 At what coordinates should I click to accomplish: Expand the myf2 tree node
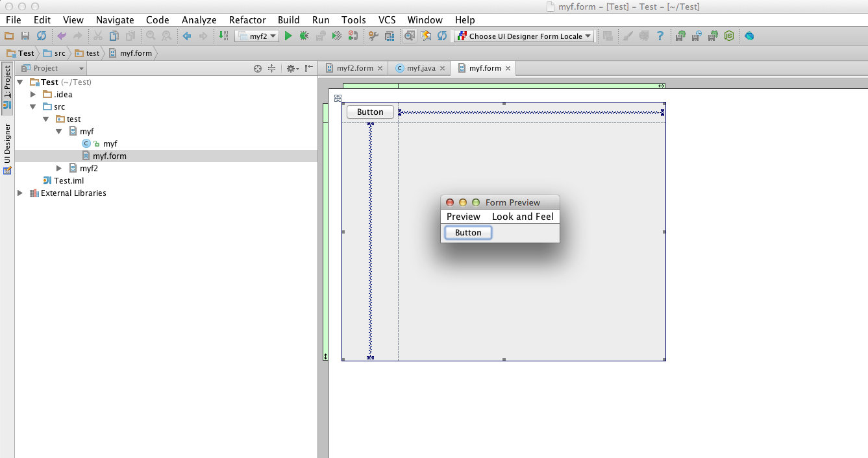tap(59, 169)
